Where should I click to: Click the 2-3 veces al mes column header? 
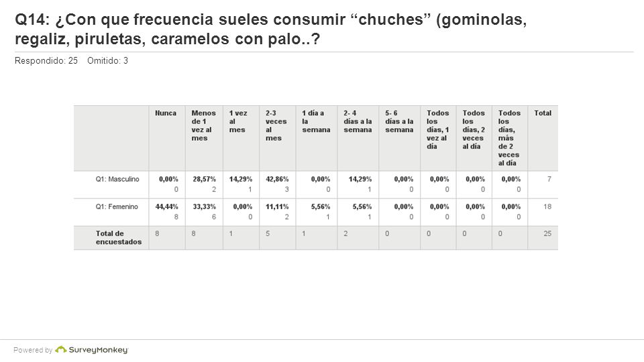(x=276, y=125)
